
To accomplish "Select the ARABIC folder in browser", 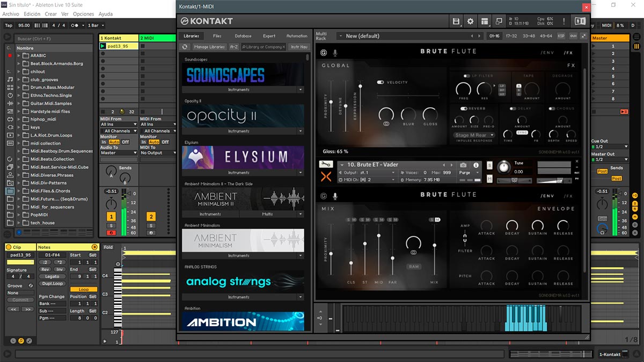I will coord(38,55).
